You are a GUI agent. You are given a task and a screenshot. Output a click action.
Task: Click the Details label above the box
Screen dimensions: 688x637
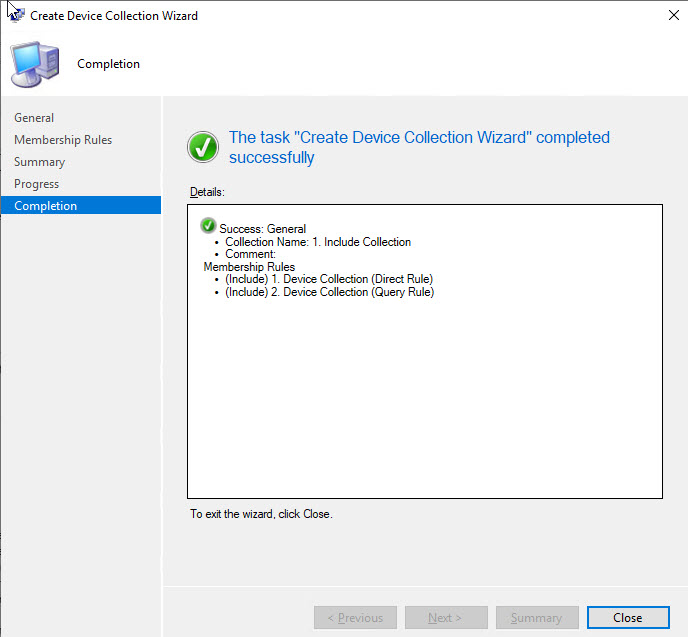[207, 191]
